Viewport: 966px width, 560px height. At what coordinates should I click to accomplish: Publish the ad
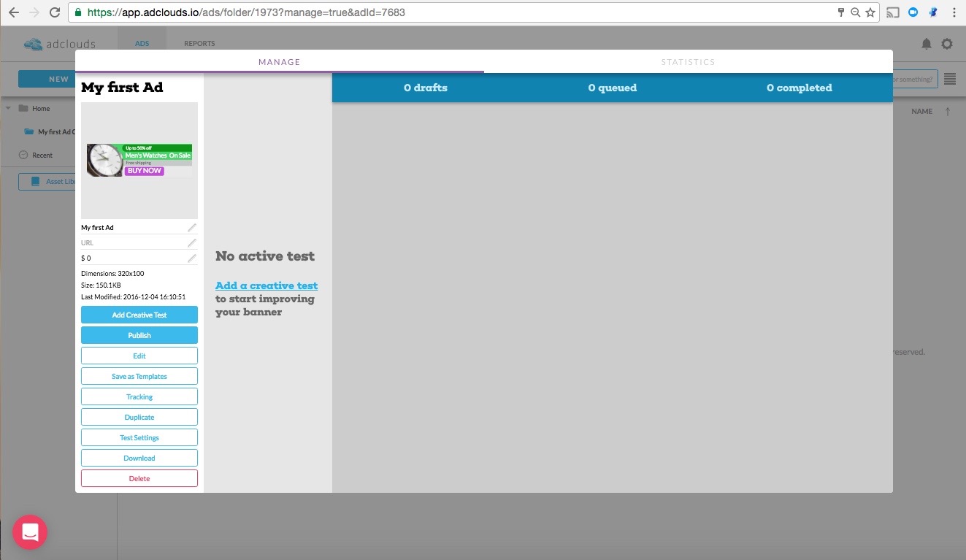tap(139, 335)
